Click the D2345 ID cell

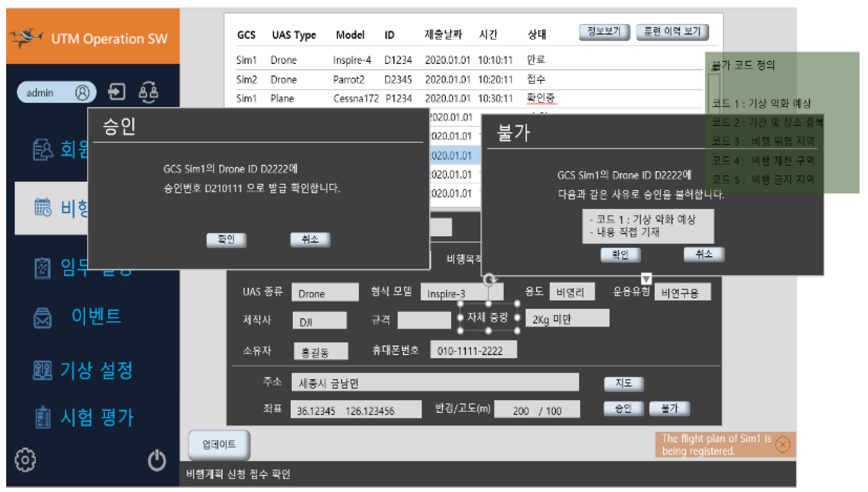pyautogui.click(x=398, y=80)
